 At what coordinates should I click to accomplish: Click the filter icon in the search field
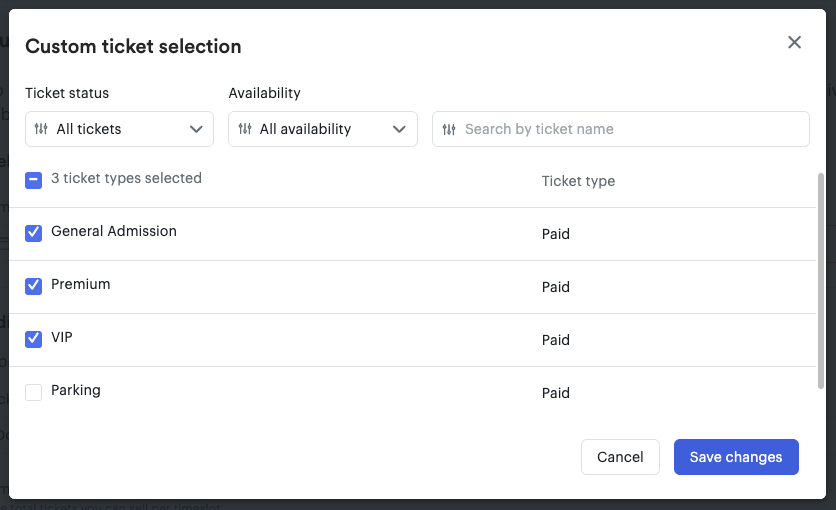click(x=449, y=129)
